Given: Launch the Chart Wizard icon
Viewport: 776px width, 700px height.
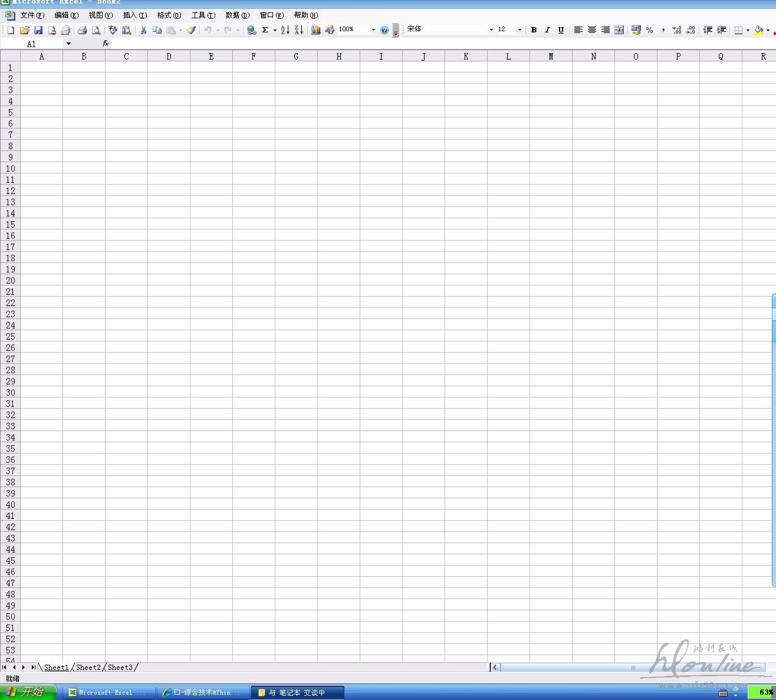Looking at the screenshot, I should 315,30.
